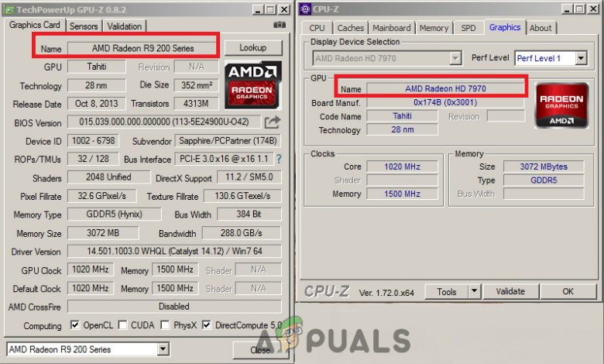Click the AMD Radeon Graphics logo in GPU-Z
Image resolution: width=604 pixels, height=364 pixels.
point(252,84)
